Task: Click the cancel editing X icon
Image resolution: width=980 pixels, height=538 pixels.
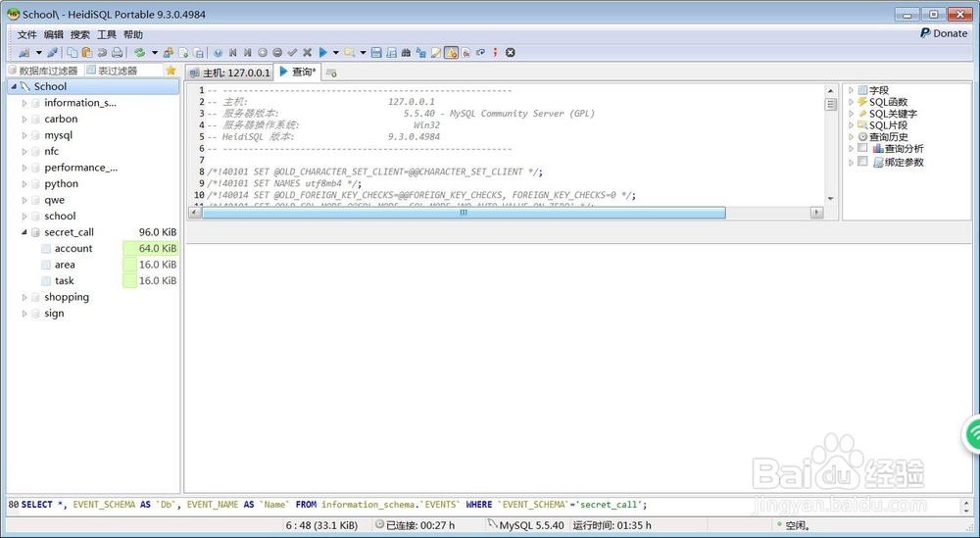Action: (x=307, y=53)
